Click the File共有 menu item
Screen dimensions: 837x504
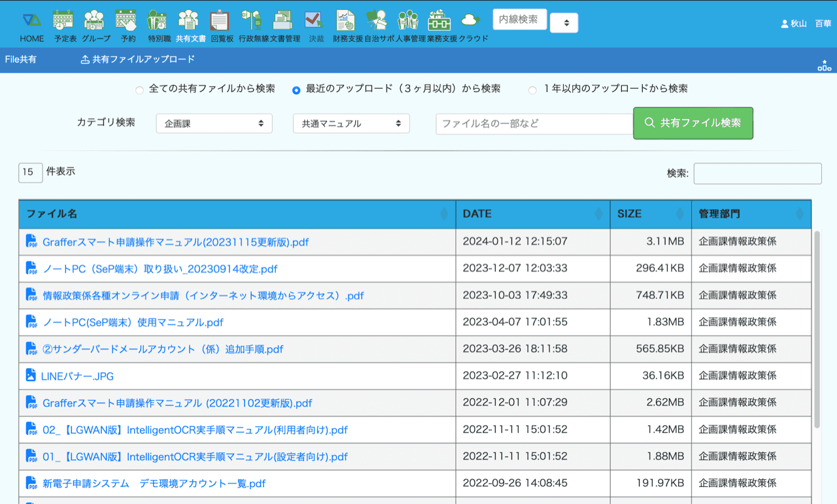click(21, 59)
